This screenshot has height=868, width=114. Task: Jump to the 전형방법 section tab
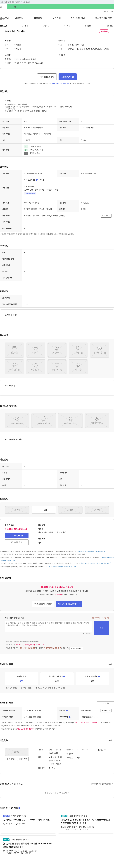[x=88, y=26]
